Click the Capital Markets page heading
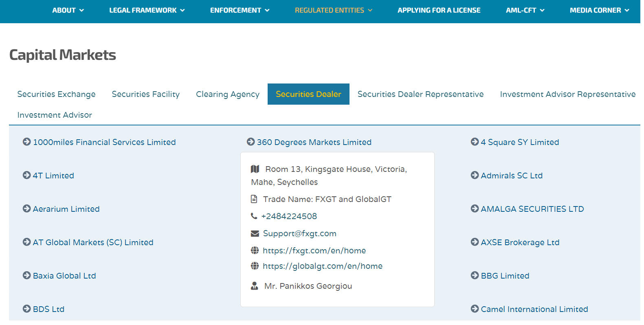Screen dimensions: 644x325 point(63,55)
